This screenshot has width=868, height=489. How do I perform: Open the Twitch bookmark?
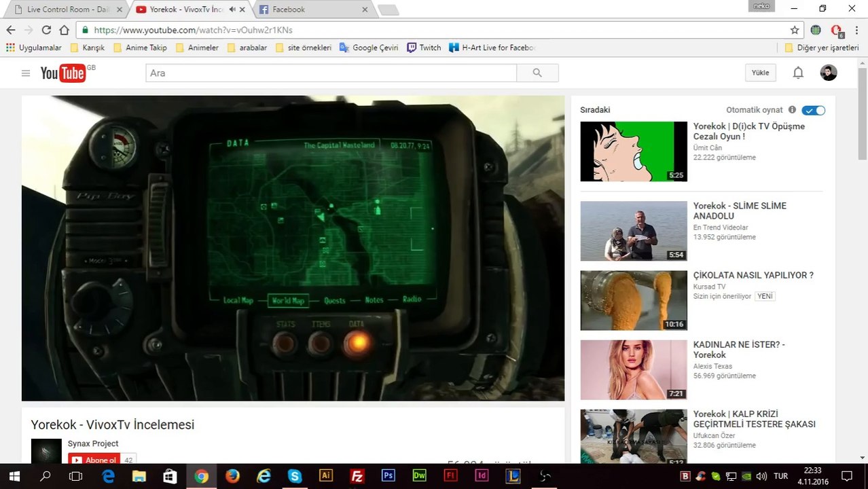(424, 48)
